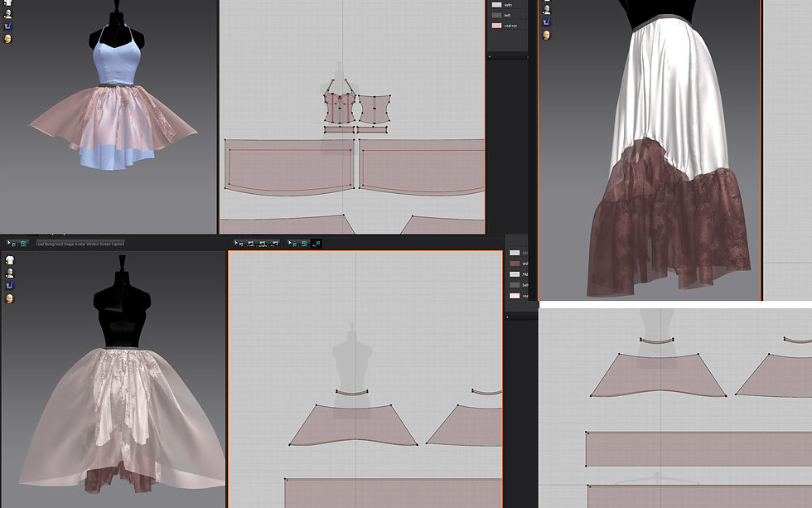Click the green window icon left of Load Background Image

(x=23, y=244)
